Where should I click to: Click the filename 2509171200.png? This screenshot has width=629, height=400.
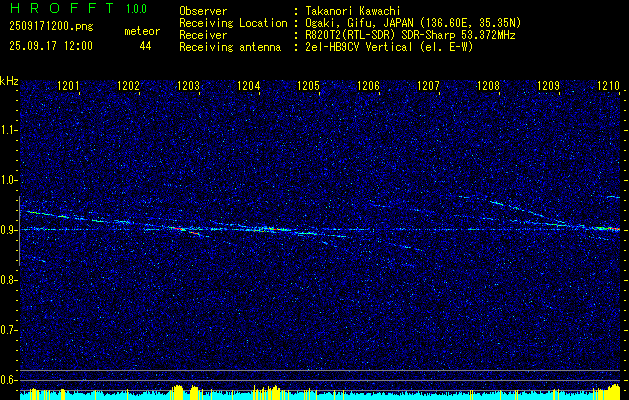[51, 26]
